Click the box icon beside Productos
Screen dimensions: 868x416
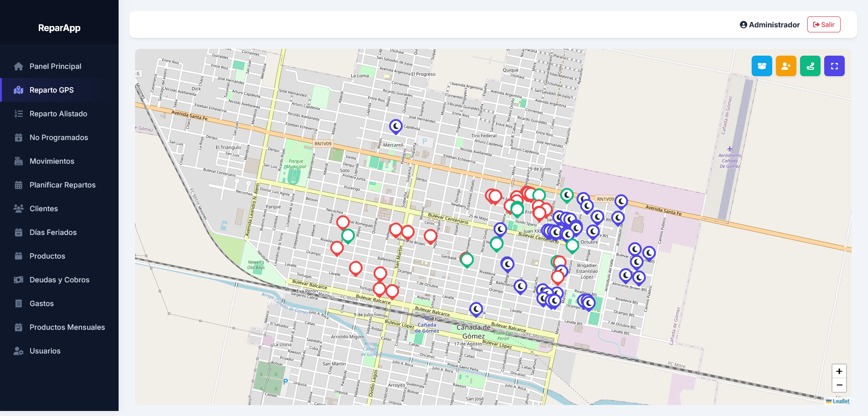tap(19, 256)
